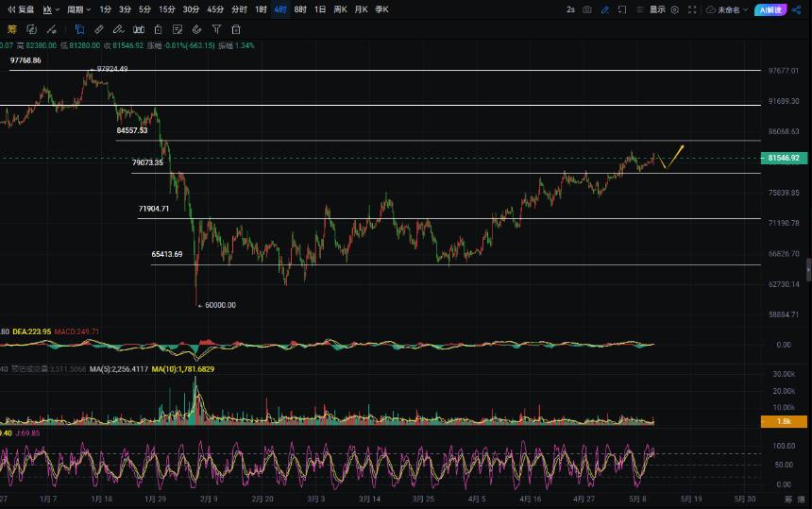Screen dimensions: 812x509
Task: Switch to the 45分 timeframe
Action: (215, 9)
